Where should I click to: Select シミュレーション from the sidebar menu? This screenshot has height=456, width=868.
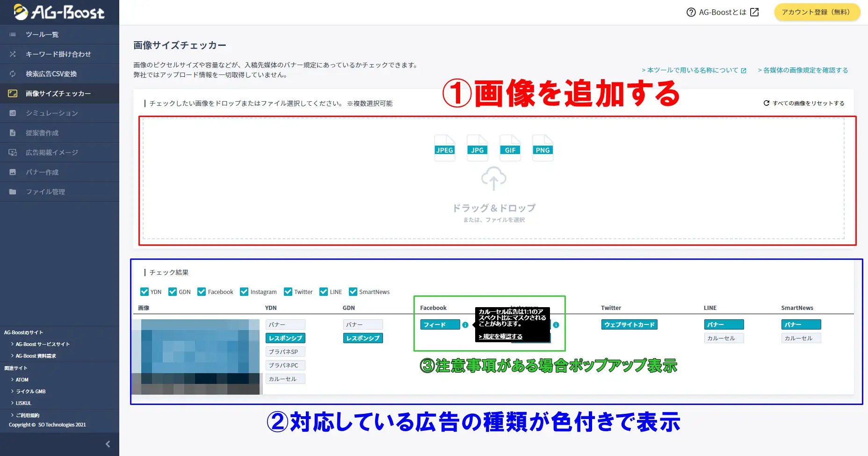click(x=51, y=113)
